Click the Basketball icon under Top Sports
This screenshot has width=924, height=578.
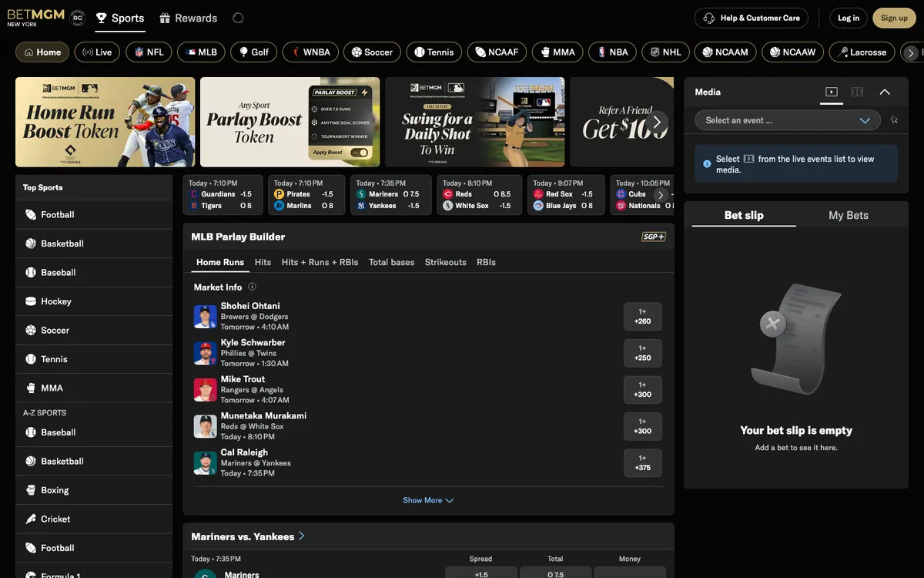[31, 244]
